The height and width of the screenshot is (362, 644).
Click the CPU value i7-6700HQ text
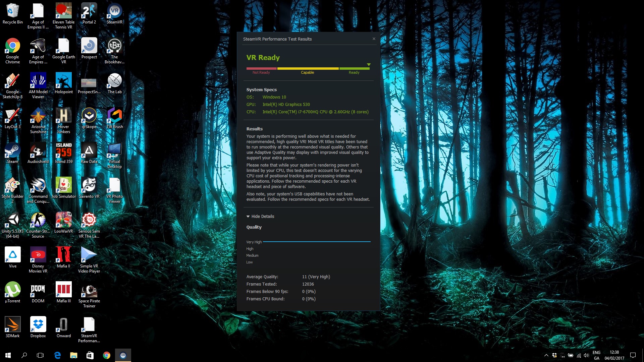tap(315, 112)
